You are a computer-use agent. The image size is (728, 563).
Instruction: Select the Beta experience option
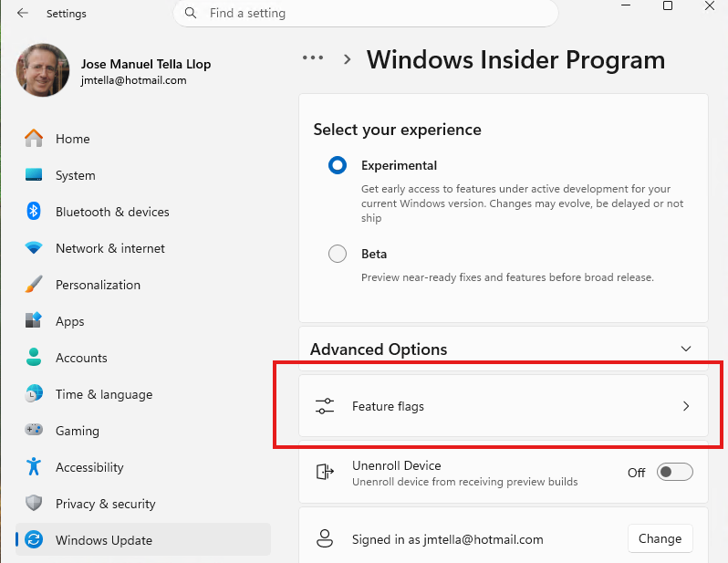338,255
